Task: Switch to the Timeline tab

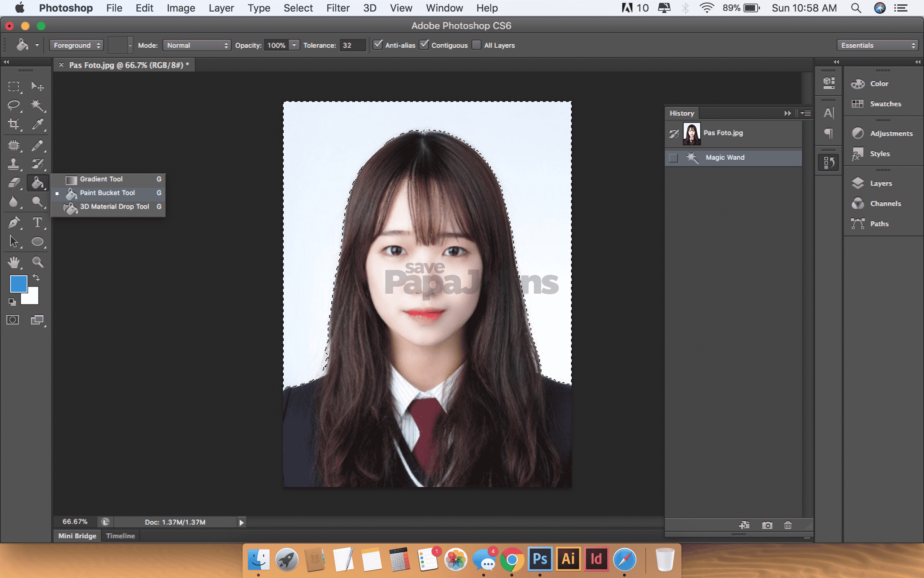Action: click(x=121, y=536)
